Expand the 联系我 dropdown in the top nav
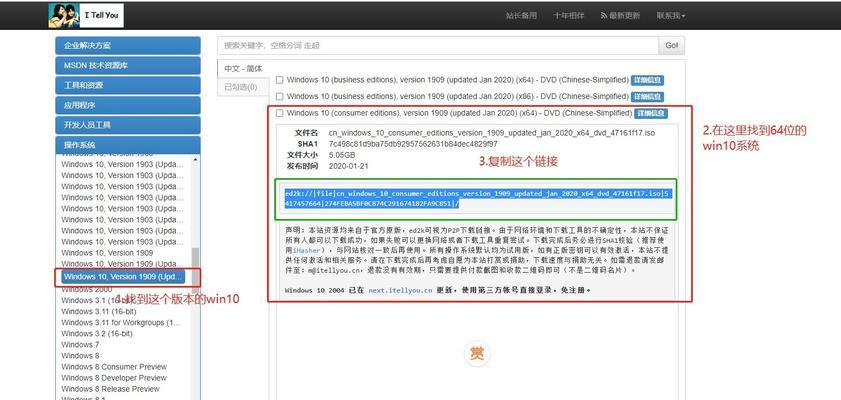The height and width of the screenshot is (400, 841). (670, 16)
